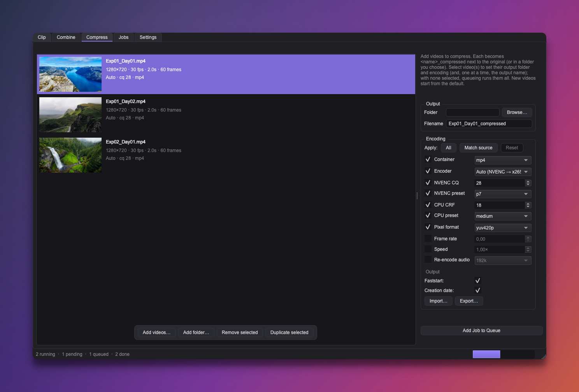Open the Container mp4 dropdown
579x392 pixels.
pos(503,160)
